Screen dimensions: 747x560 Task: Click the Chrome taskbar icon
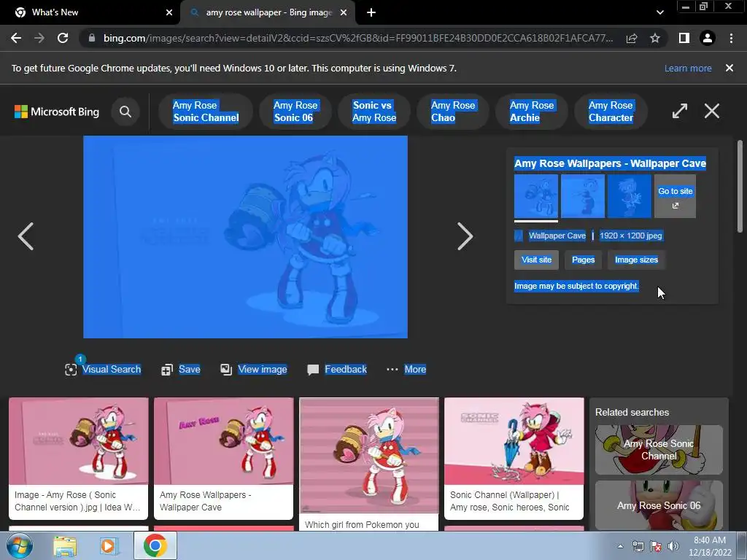(x=155, y=545)
